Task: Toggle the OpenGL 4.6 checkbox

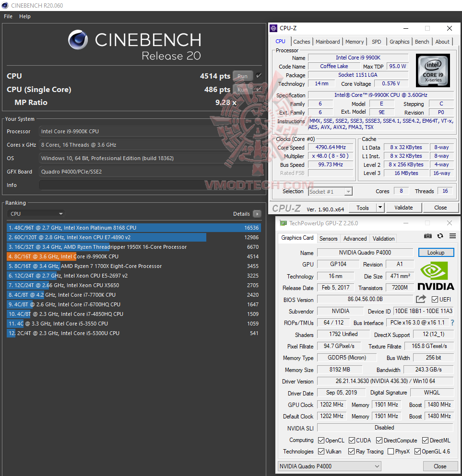Action: pos(418,452)
